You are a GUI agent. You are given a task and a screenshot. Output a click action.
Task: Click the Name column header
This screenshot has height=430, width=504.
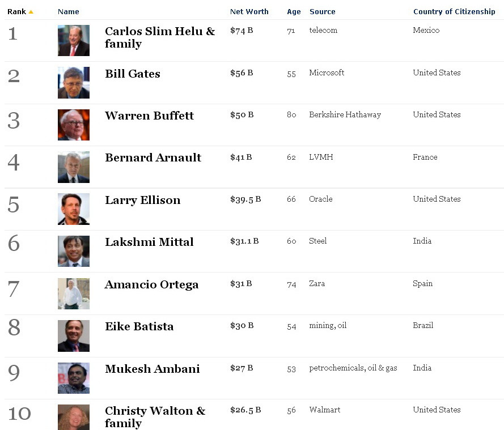(68, 11)
